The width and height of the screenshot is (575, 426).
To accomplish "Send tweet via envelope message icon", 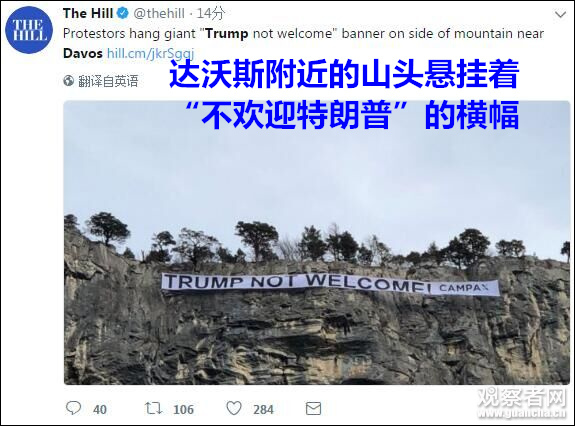I will pos(314,408).
